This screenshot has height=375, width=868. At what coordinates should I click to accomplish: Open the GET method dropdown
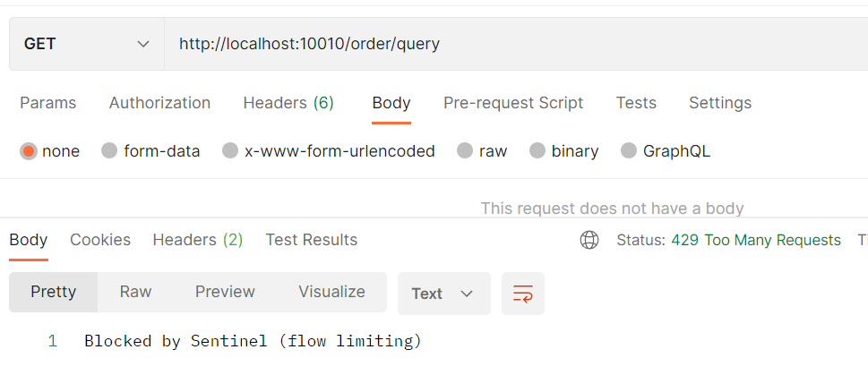(87, 44)
